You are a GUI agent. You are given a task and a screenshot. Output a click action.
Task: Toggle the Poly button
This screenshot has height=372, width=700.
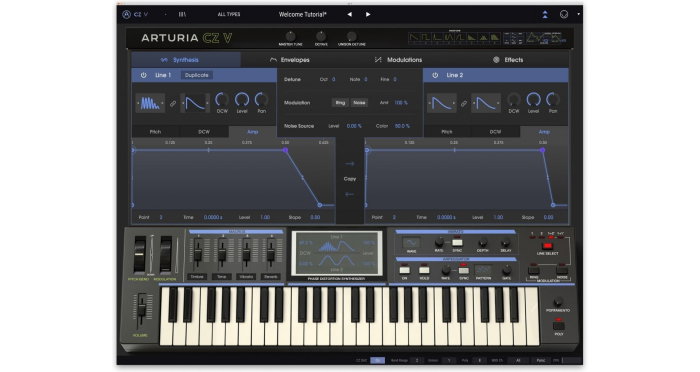pos(558,326)
